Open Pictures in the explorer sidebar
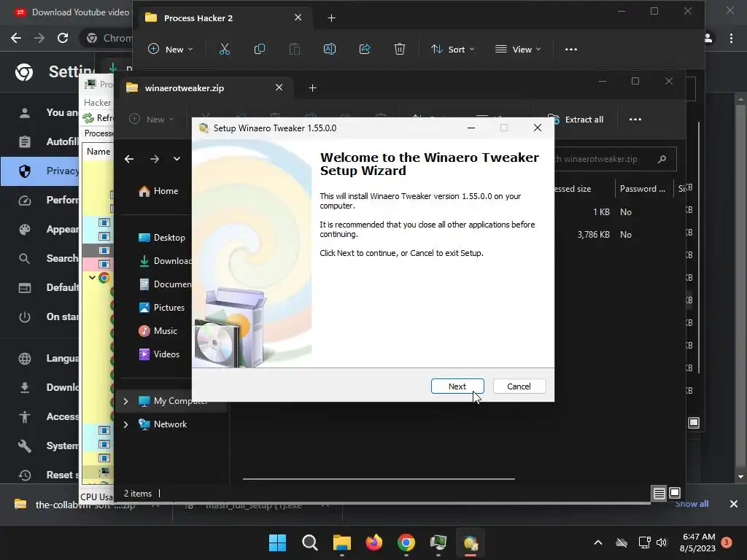Image resolution: width=747 pixels, height=560 pixels. click(x=162, y=308)
